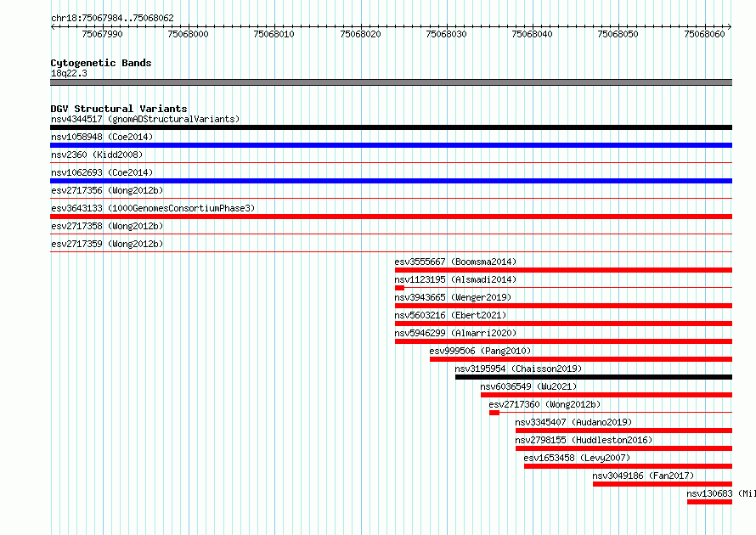Image resolution: width=756 pixels, height=535 pixels.
Task: Select the red nsv3943665 Wenger2019 bar
Action: (563, 306)
